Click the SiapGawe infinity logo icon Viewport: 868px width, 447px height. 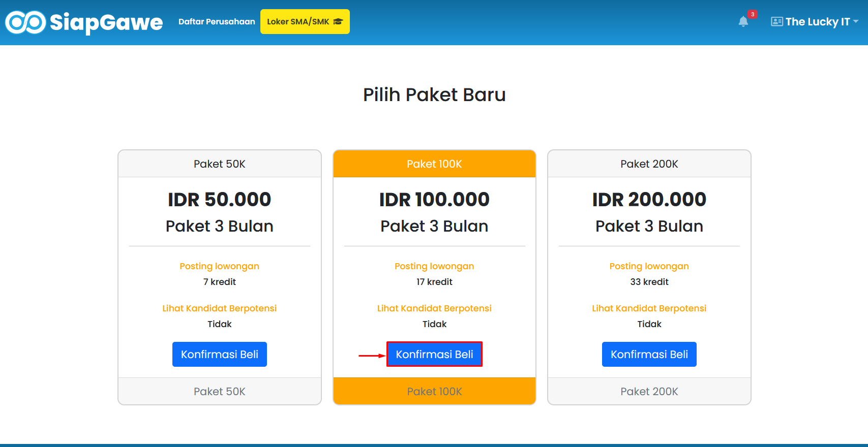25,22
